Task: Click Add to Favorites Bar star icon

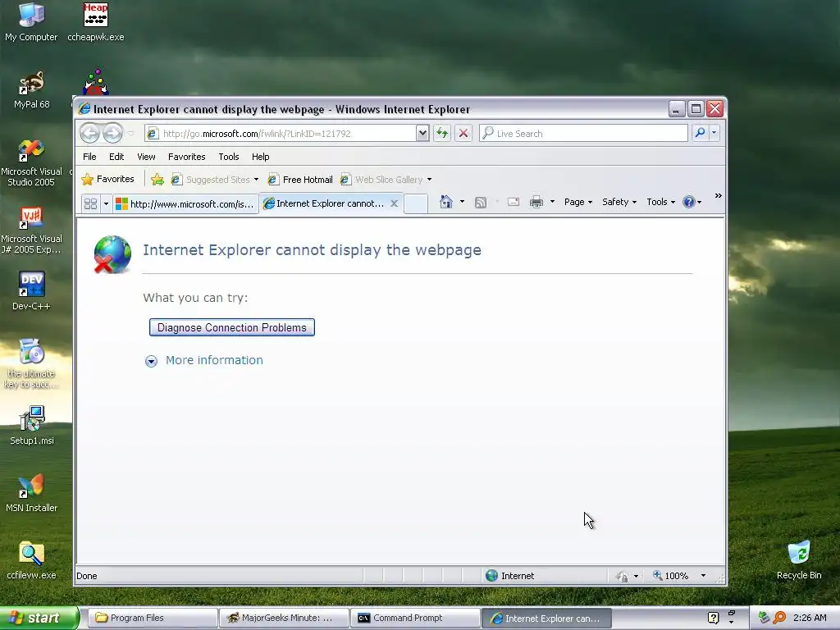Action: tap(157, 180)
